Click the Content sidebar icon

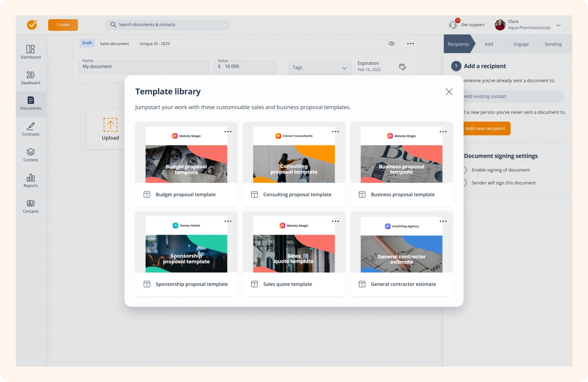[30, 154]
